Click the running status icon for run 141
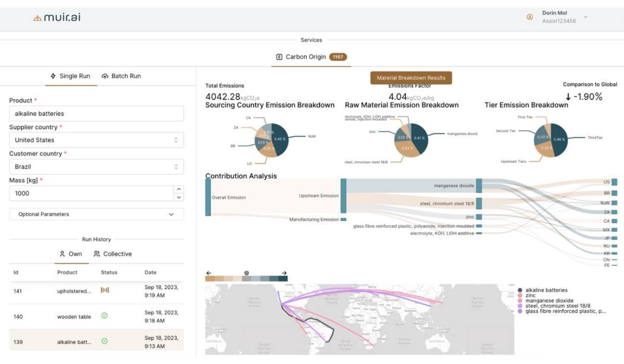 (x=105, y=290)
